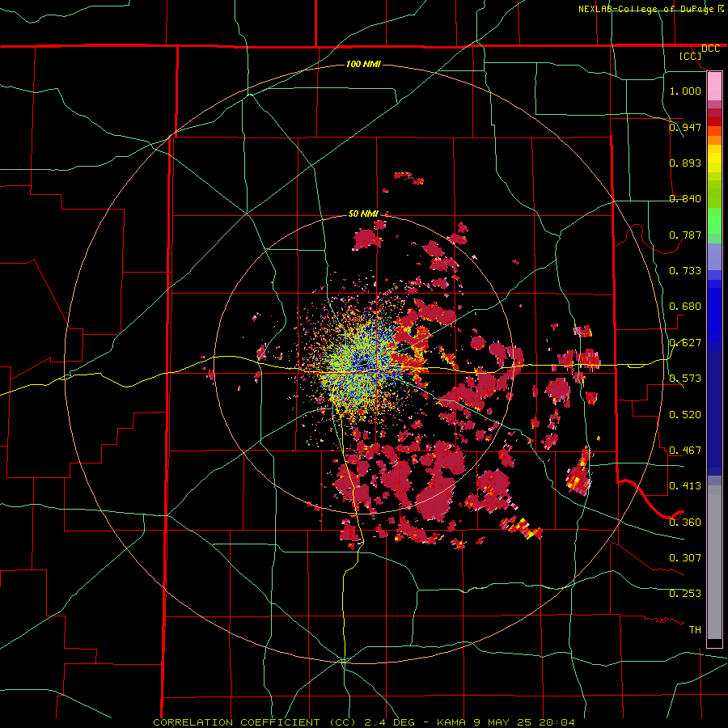This screenshot has width=728, height=728.
Task: Click the [CC] legend unit label
Action: (691, 56)
